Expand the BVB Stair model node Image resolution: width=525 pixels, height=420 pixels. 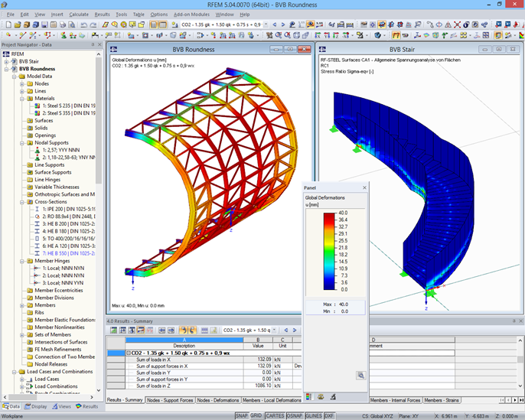pos(6,61)
